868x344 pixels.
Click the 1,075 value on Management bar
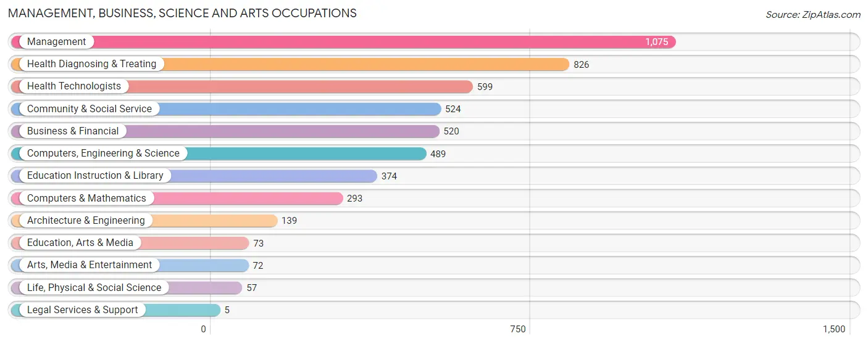657,42
